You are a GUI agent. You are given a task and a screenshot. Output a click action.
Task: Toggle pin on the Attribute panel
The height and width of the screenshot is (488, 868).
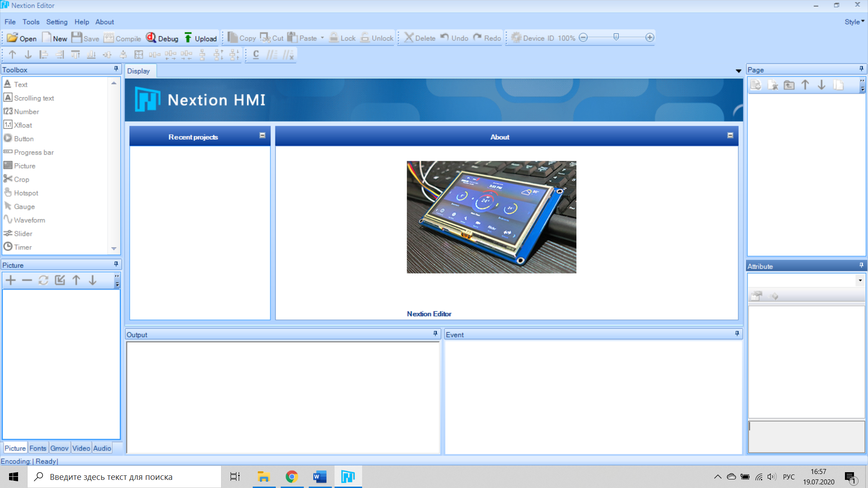[861, 266]
